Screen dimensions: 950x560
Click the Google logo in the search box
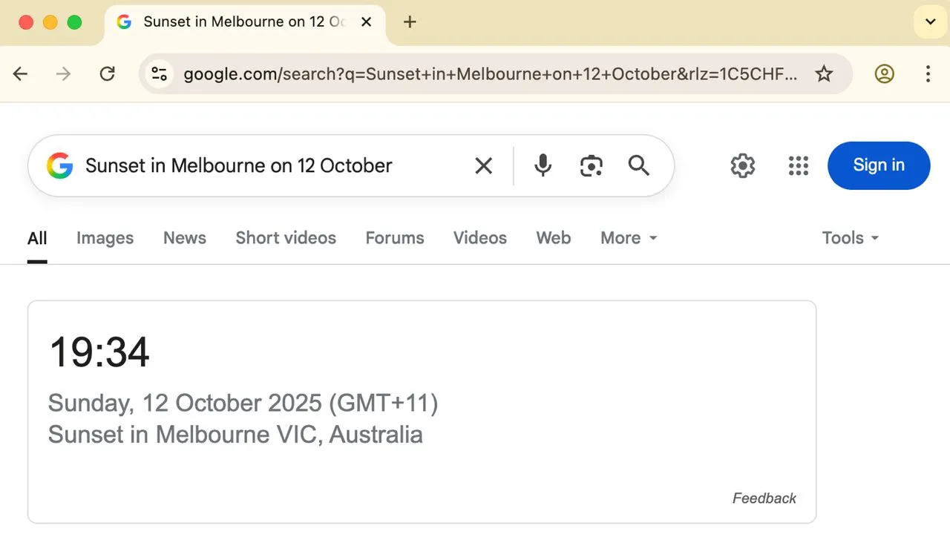tap(60, 165)
